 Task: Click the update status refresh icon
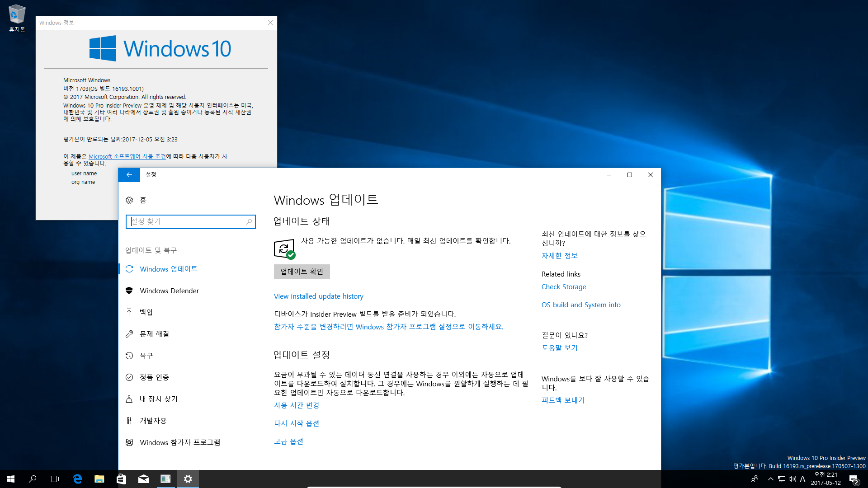[284, 249]
